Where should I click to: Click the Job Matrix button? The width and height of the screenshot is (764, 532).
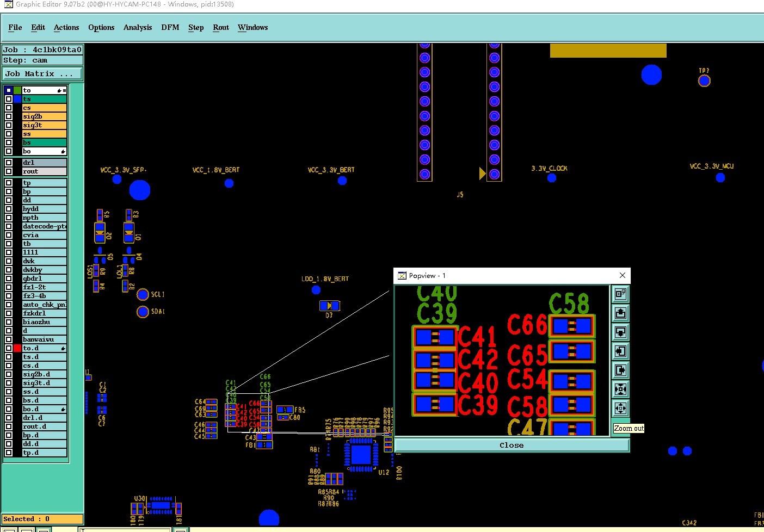42,73
